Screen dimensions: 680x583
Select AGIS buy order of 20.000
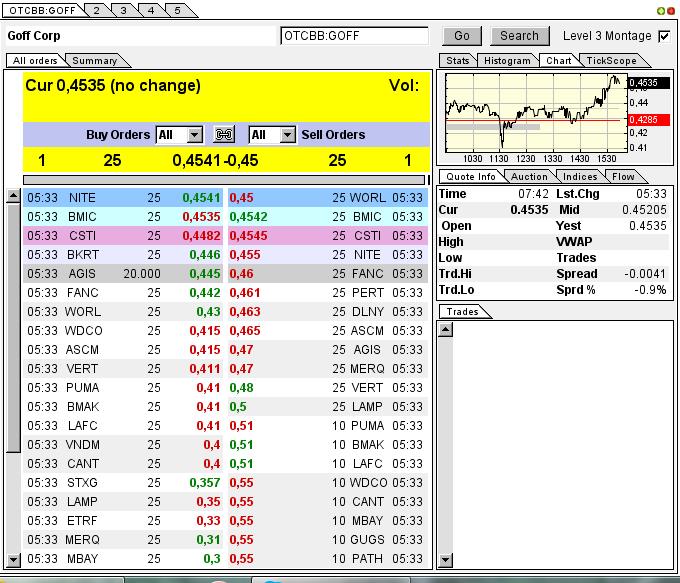point(123,274)
